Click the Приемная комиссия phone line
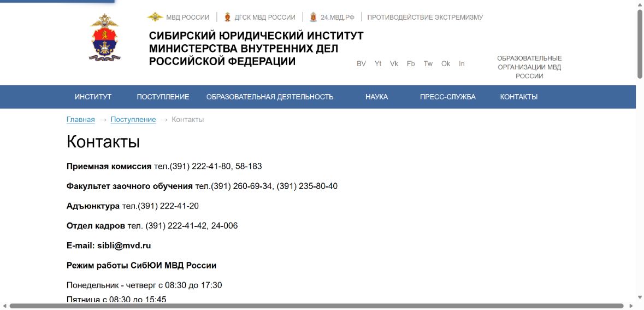Screen dimensions: 644x310 coord(164,167)
